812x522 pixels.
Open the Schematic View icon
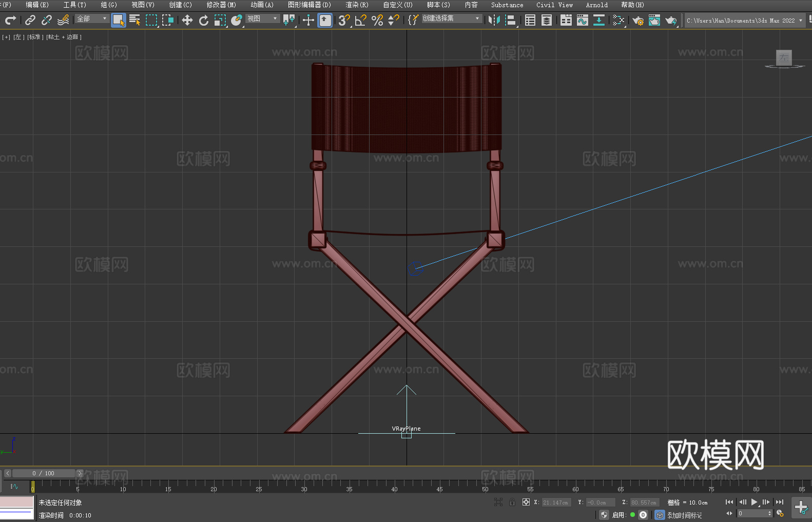tap(599, 20)
